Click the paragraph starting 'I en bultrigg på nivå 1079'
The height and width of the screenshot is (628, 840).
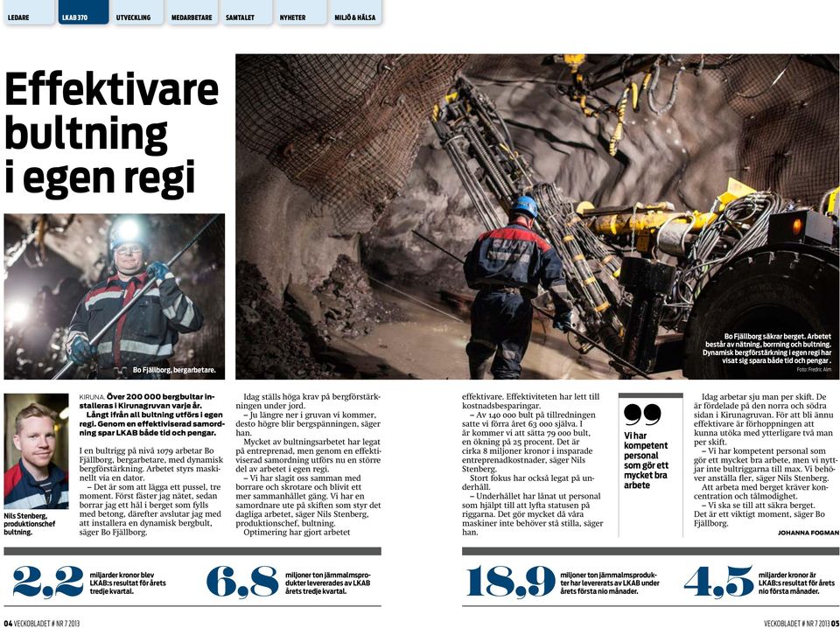pos(150,464)
